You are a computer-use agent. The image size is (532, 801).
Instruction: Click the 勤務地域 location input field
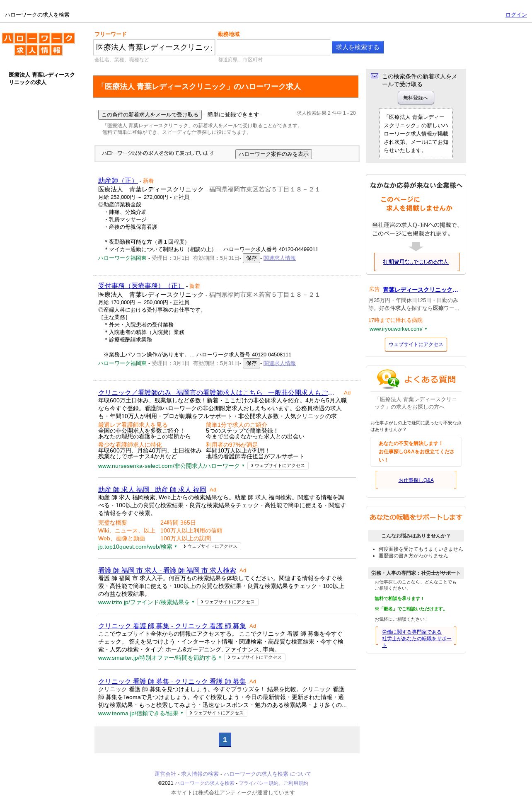coord(273,47)
